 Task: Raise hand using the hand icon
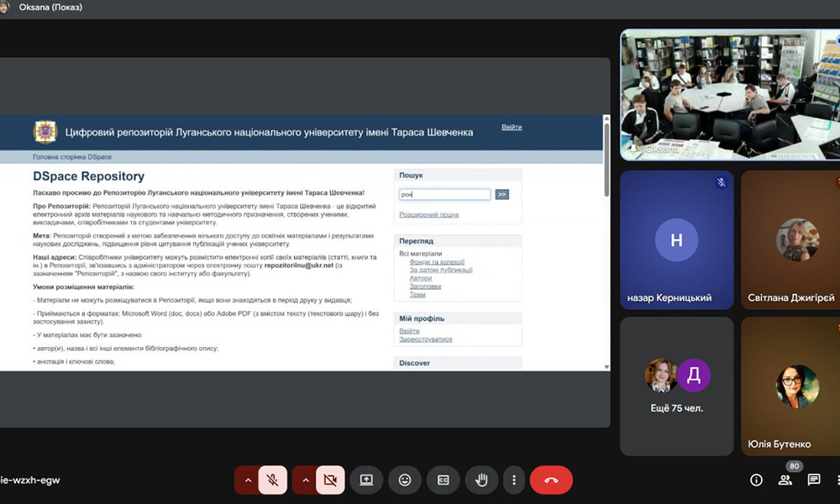click(x=482, y=480)
